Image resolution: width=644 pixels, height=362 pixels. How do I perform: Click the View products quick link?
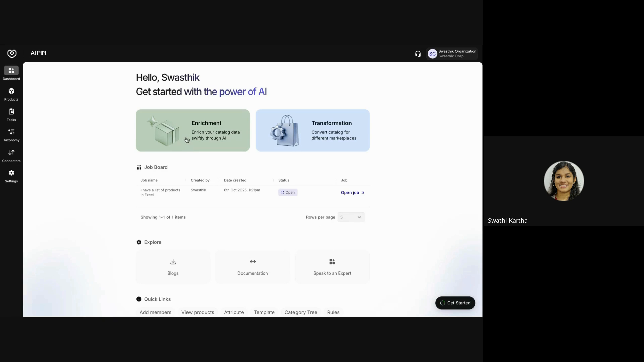pyautogui.click(x=198, y=312)
